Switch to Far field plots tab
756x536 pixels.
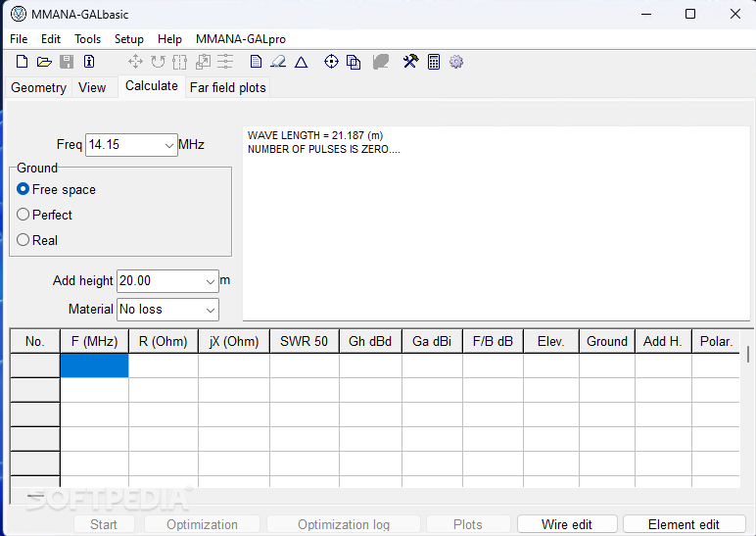coord(227,88)
